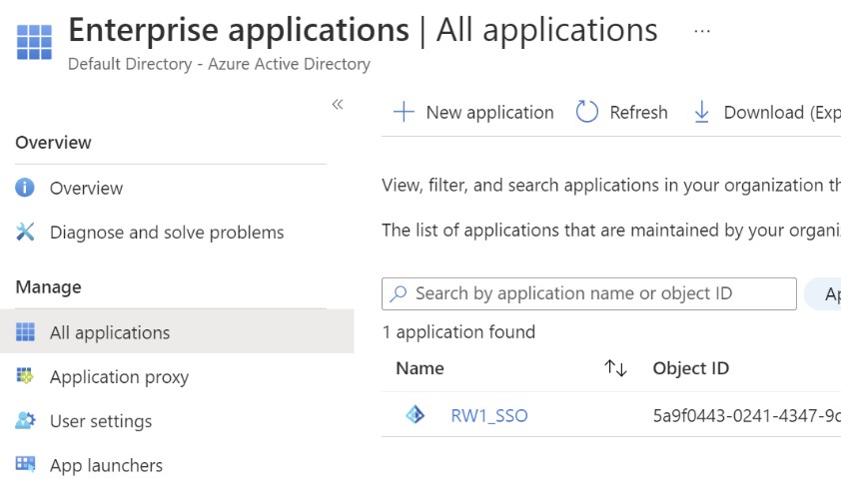Open User settings

[101, 421]
